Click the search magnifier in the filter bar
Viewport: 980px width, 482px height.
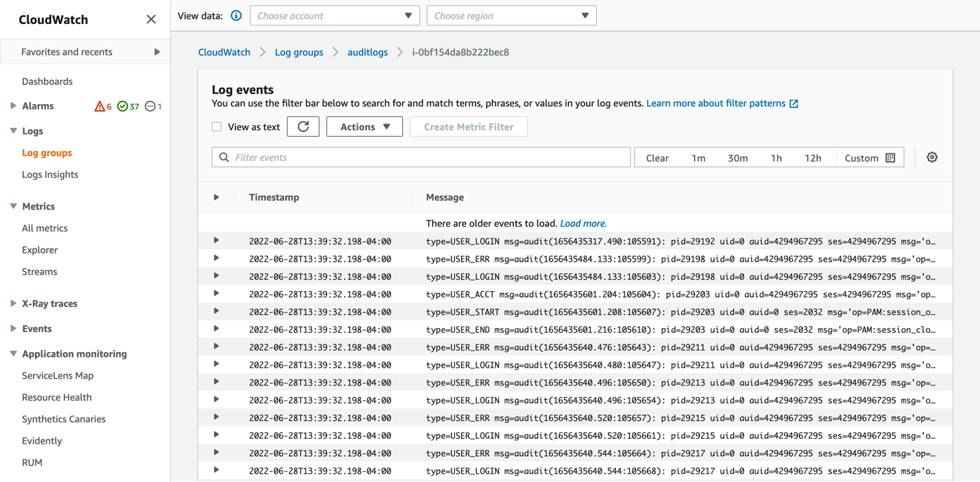coord(223,157)
